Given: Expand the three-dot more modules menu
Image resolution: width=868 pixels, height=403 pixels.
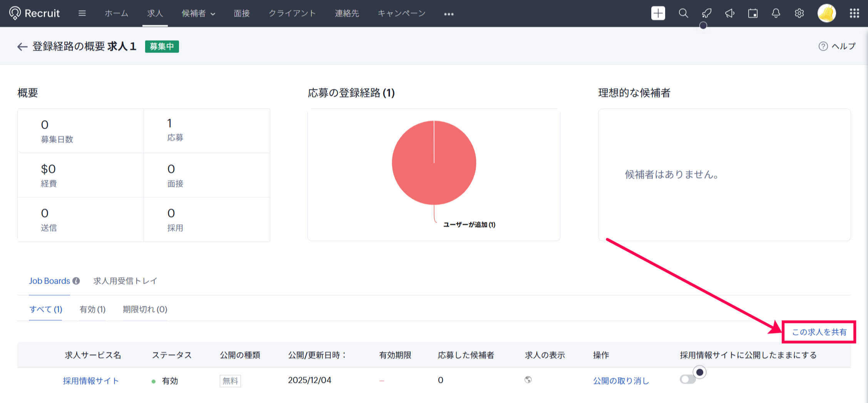Looking at the screenshot, I should coord(448,14).
